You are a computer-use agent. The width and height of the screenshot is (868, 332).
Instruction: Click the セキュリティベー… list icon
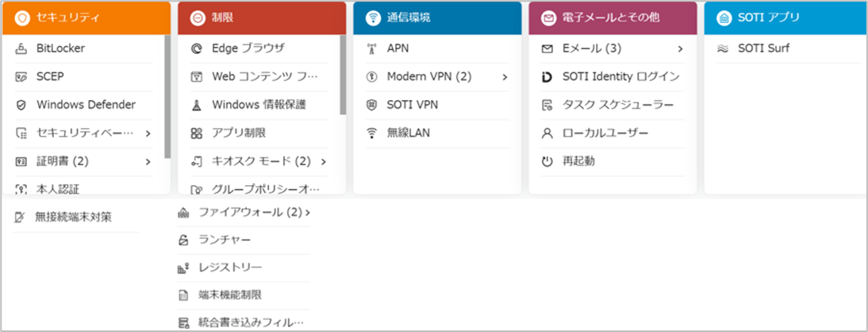click(21, 133)
